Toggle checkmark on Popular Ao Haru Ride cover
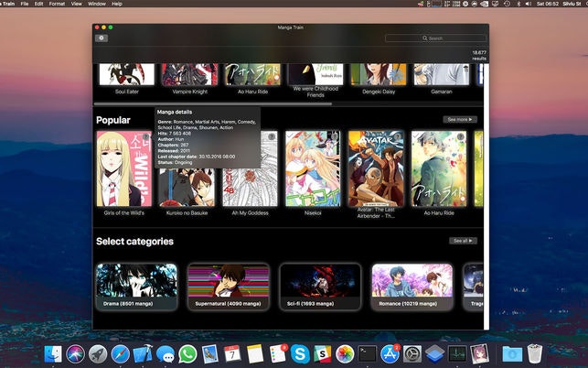Image resolution: width=588 pixels, height=368 pixels. [416, 135]
